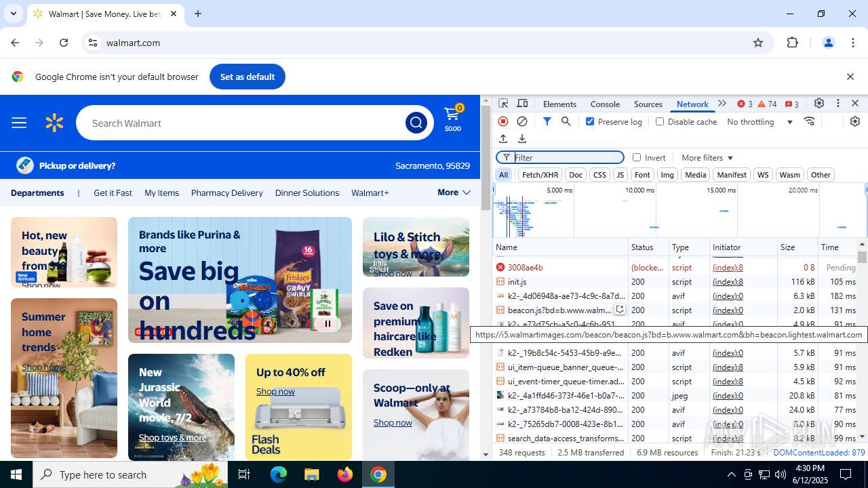Viewport: 868px width, 488px height.
Task: Open the No throttling dropdown
Action: [759, 121]
